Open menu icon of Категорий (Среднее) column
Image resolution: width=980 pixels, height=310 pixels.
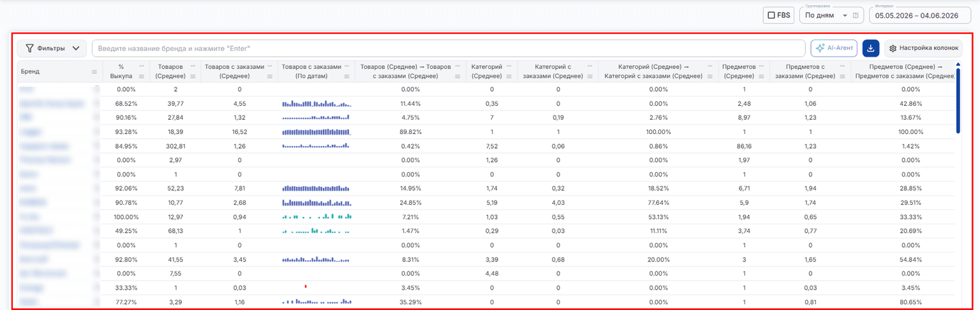click(x=510, y=76)
